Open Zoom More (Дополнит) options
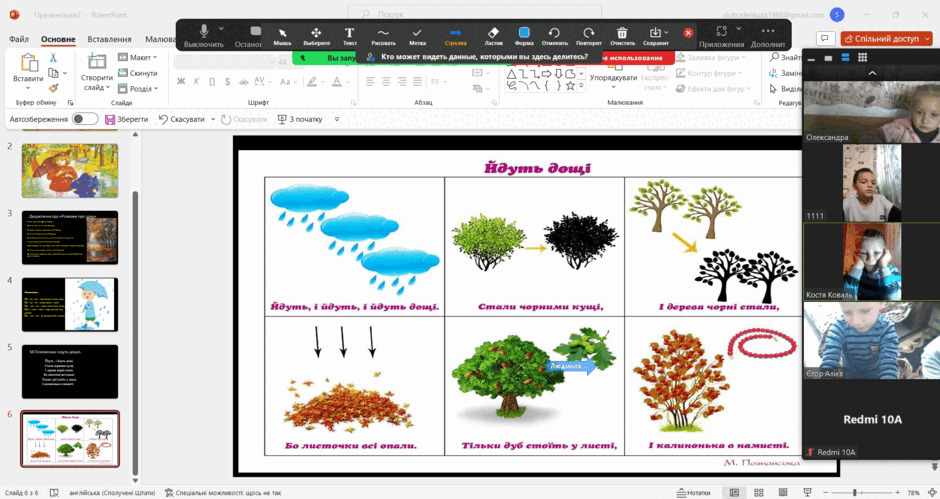 click(x=768, y=36)
